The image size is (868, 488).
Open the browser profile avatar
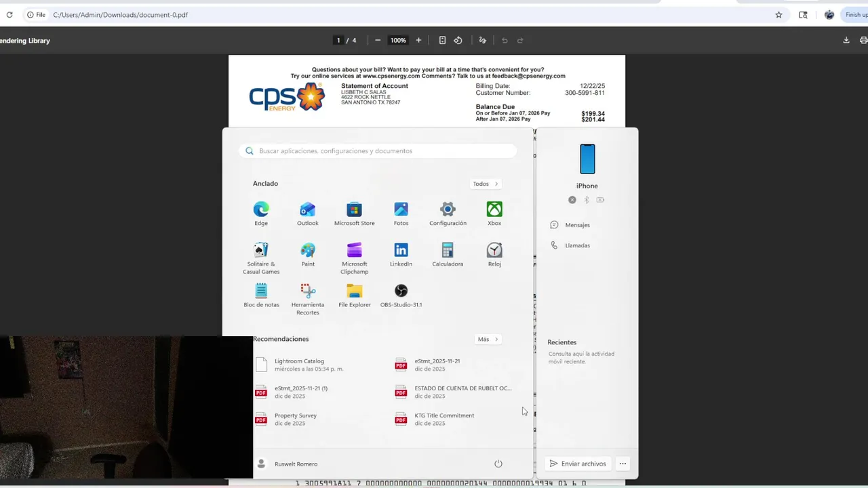coord(829,15)
